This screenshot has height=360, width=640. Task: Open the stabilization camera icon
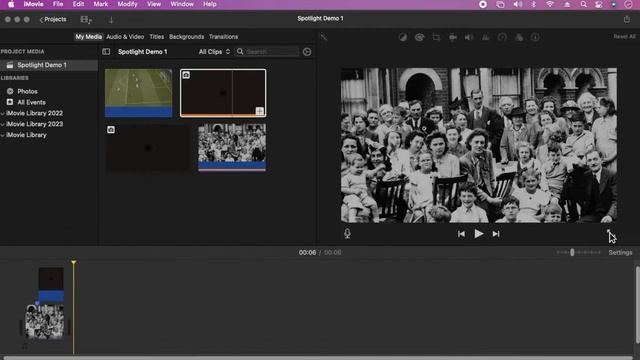click(453, 37)
